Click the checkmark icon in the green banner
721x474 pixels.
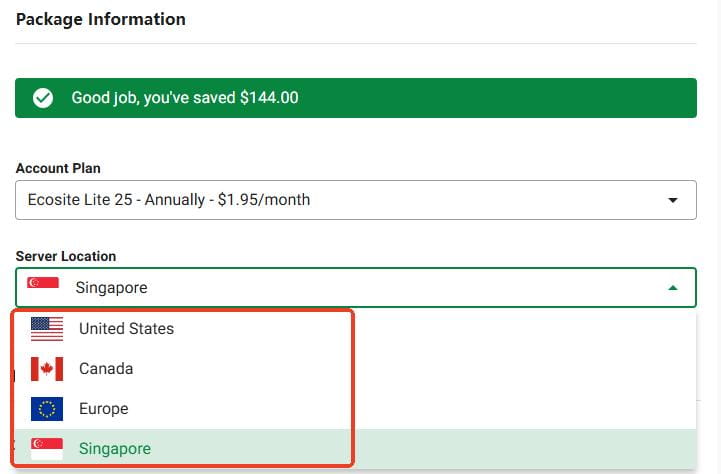[42, 99]
